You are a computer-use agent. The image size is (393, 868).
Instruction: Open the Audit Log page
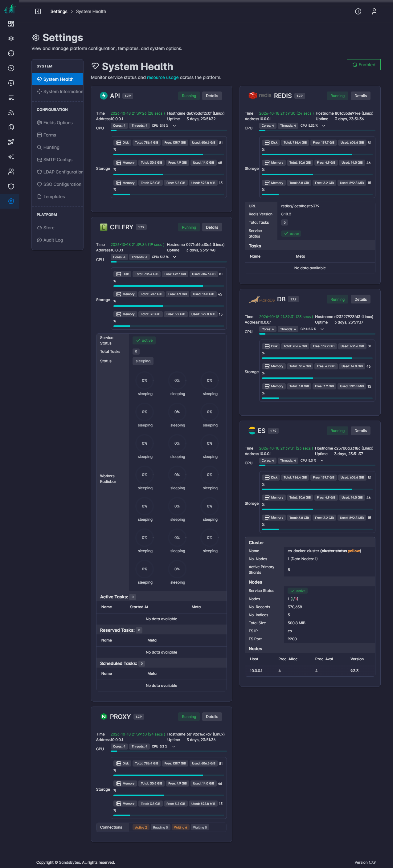click(x=57, y=240)
